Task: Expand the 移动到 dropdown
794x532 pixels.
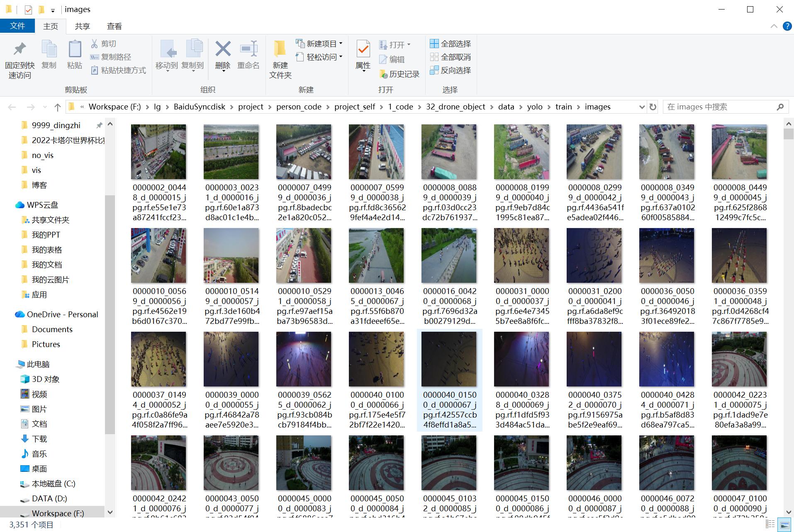Action: [x=167, y=72]
